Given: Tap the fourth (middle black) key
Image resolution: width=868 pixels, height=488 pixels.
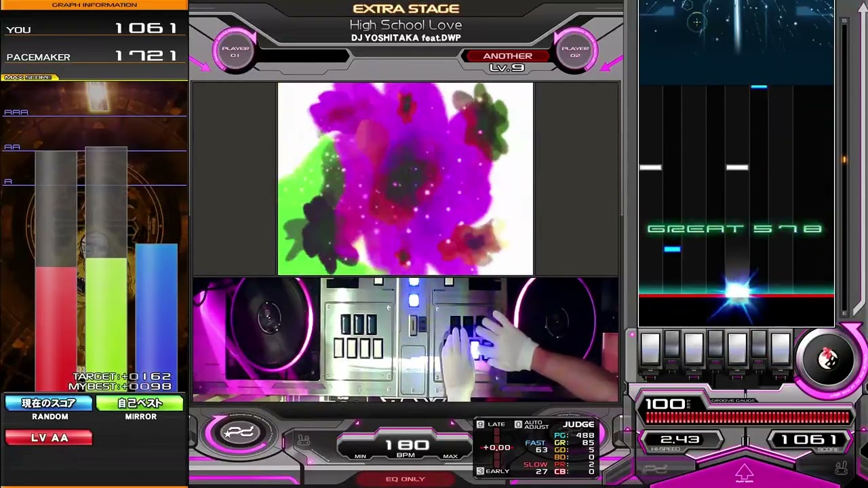Looking at the screenshot, I should tap(715, 344).
